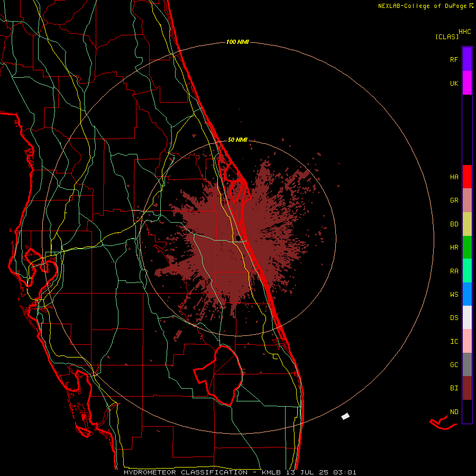Click the BD legend label
476x476 pixels.
click(454, 224)
